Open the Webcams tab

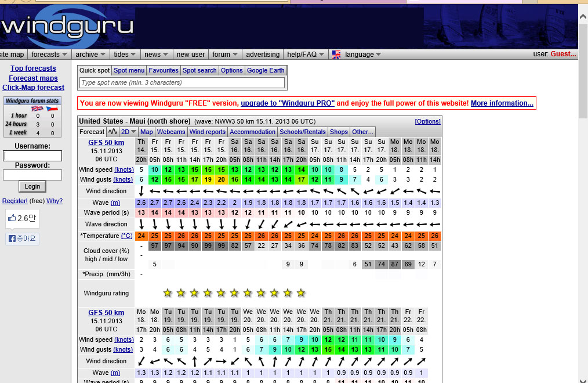171,132
